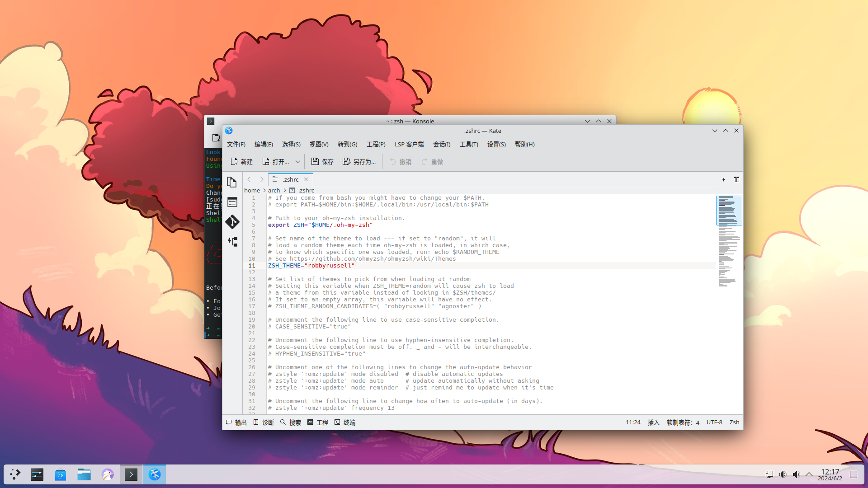This screenshot has height=488, width=868.
Task: Open the Git sidebar panel icon
Action: point(232,222)
